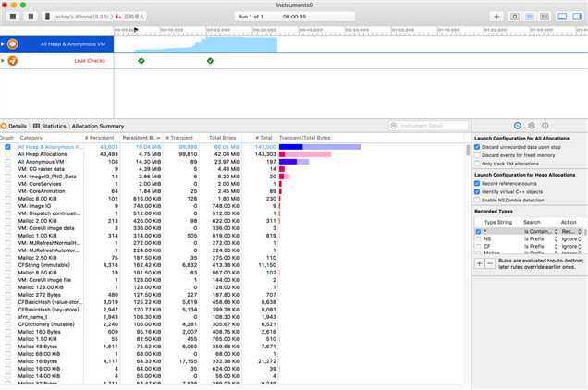Toggle Record reference counts

tap(477, 183)
